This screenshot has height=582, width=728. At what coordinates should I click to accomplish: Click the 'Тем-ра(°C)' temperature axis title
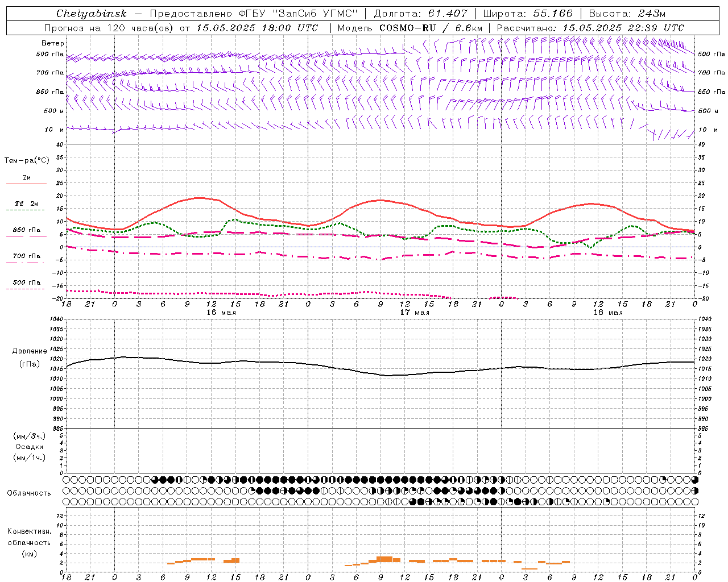pyautogui.click(x=27, y=161)
